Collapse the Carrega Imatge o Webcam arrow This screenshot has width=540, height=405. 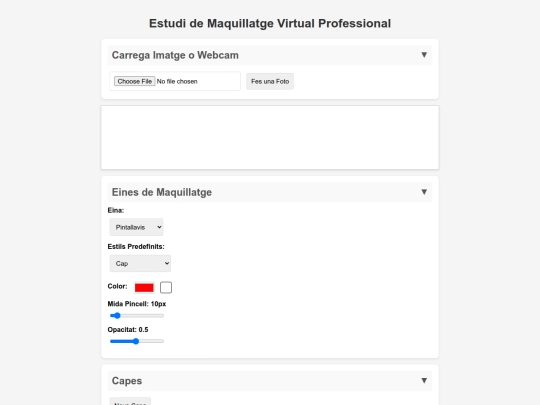point(424,55)
